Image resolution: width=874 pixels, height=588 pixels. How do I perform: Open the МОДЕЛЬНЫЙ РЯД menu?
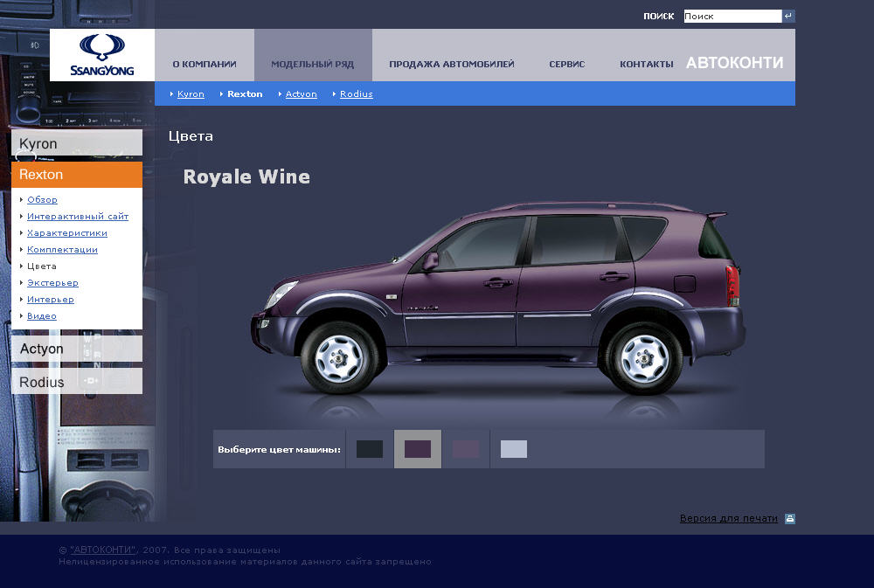(x=312, y=64)
